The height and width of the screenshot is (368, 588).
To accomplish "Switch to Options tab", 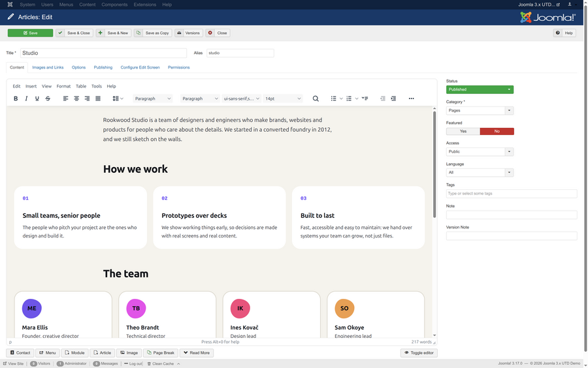I will click(79, 67).
